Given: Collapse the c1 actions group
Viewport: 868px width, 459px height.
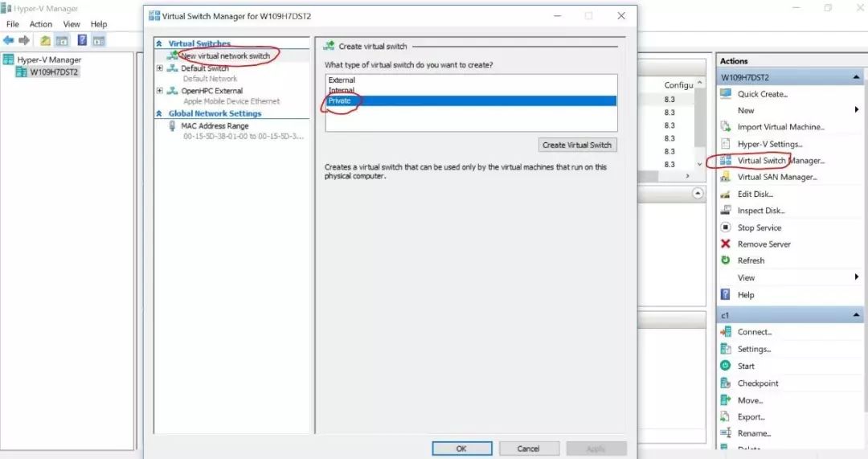Looking at the screenshot, I should [856, 315].
